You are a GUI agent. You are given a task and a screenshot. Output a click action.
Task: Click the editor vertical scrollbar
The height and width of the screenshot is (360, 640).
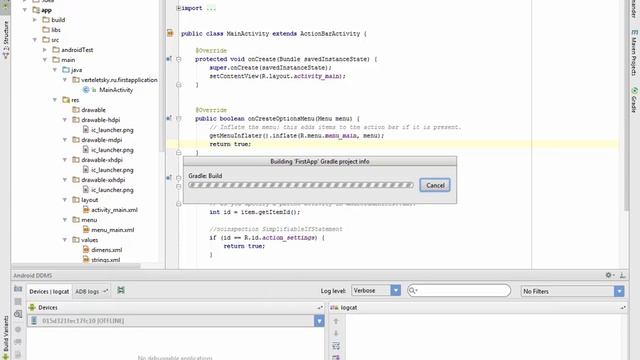(626, 105)
